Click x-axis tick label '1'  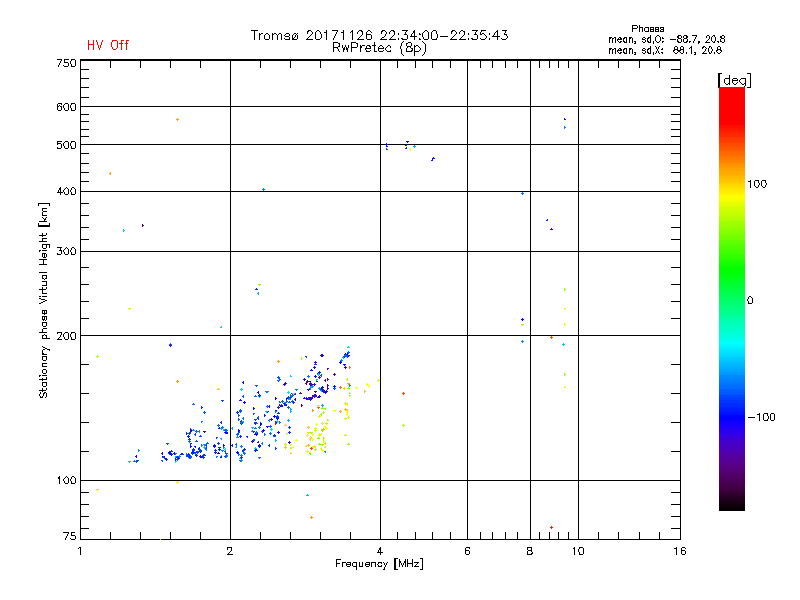point(80,551)
